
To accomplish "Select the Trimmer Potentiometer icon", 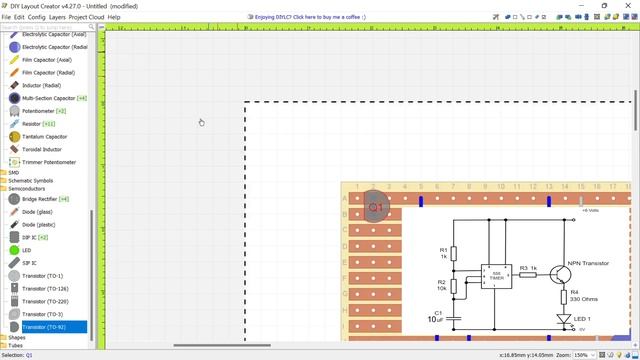I will (14, 162).
